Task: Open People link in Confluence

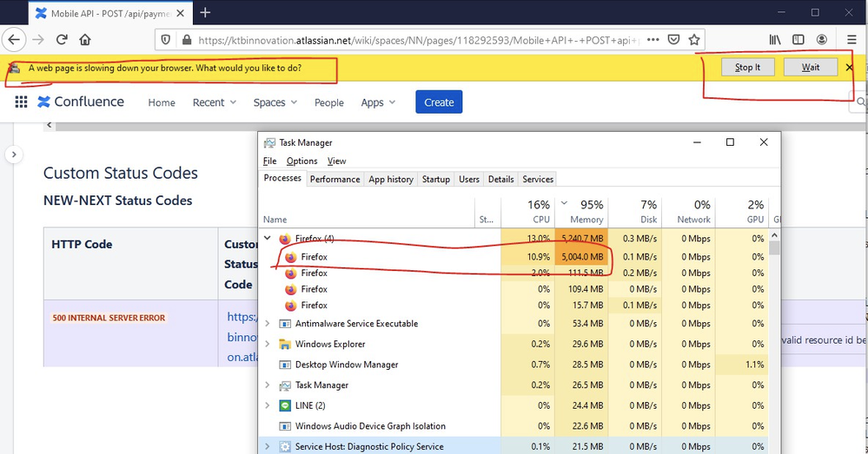Action: (328, 102)
